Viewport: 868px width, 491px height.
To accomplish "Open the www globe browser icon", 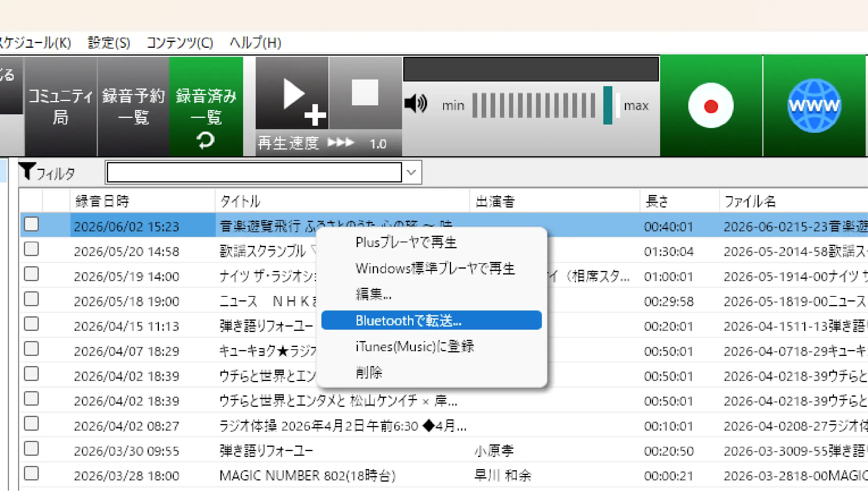I will 814,106.
